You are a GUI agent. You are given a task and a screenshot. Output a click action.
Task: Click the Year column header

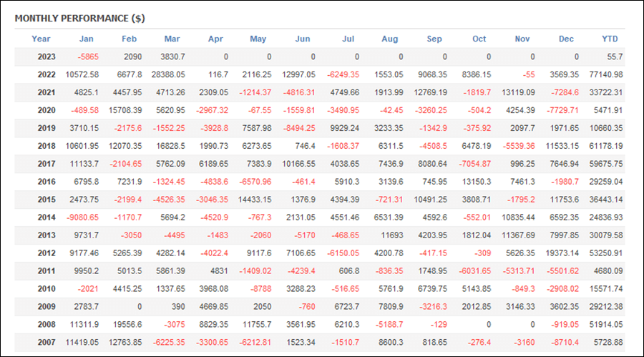click(41, 39)
